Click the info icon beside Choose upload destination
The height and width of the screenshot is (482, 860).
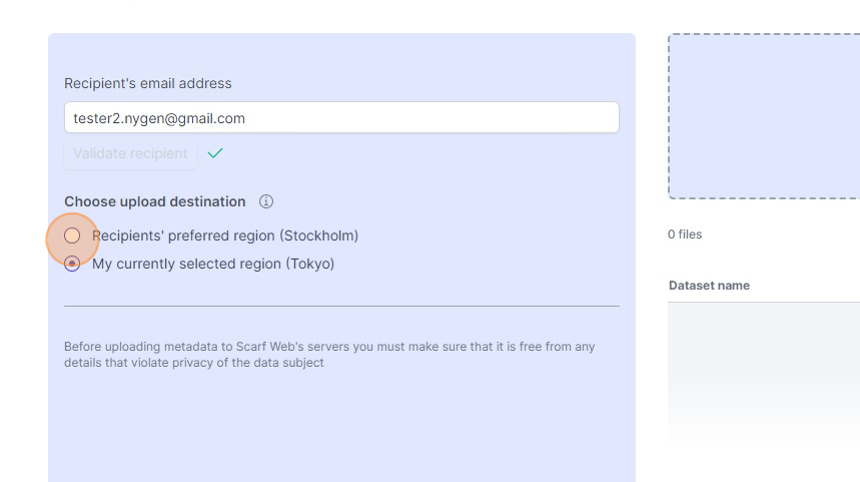point(266,202)
